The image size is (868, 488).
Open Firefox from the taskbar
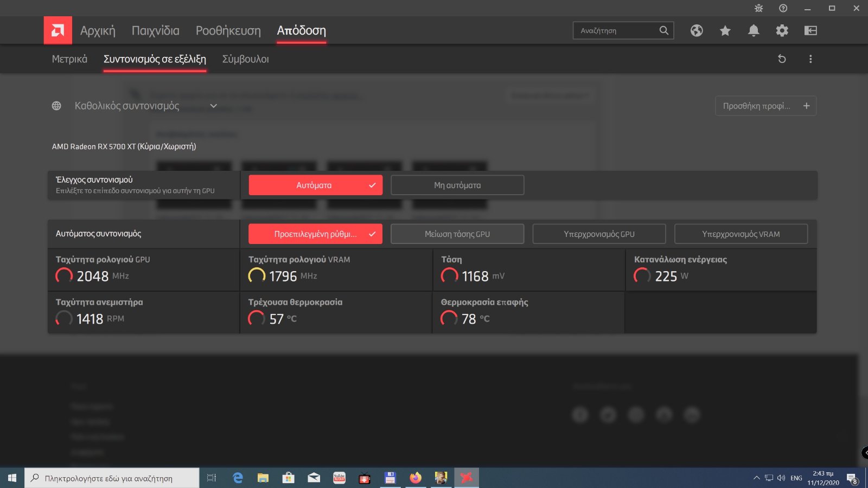click(416, 478)
